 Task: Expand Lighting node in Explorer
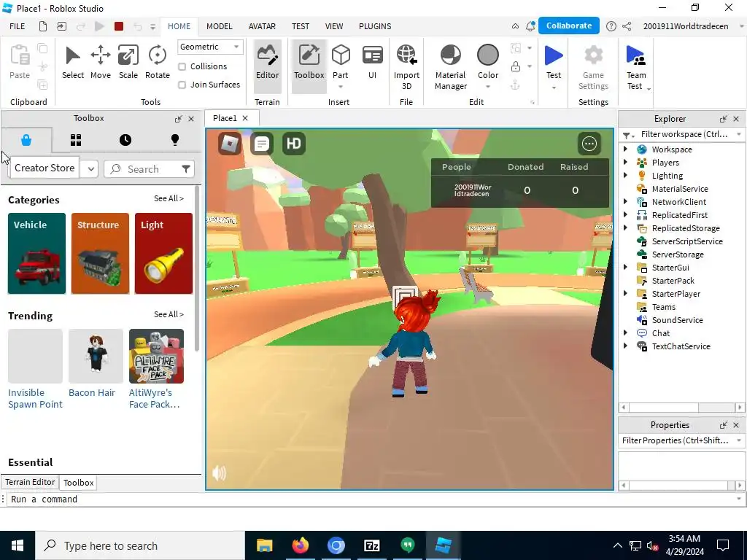625,176
